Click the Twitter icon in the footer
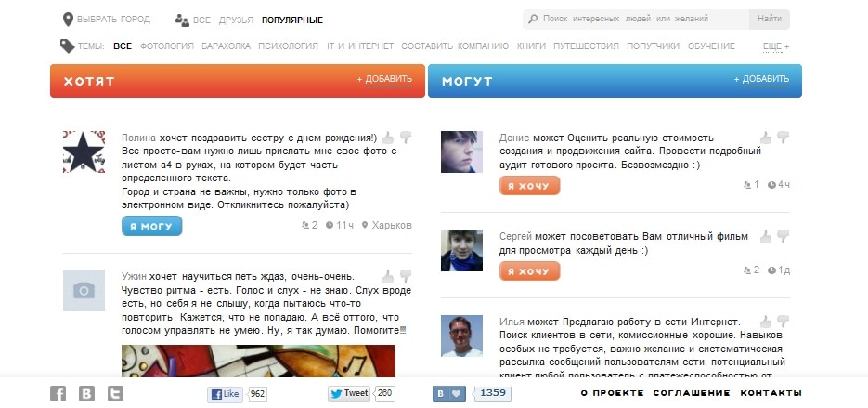868x408 pixels. (x=115, y=393)
